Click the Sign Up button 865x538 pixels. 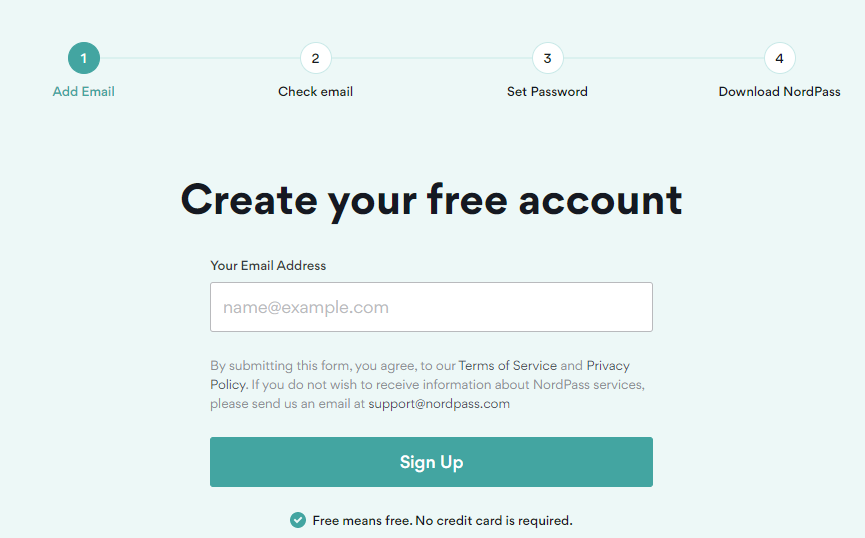(x=431, y=462)
